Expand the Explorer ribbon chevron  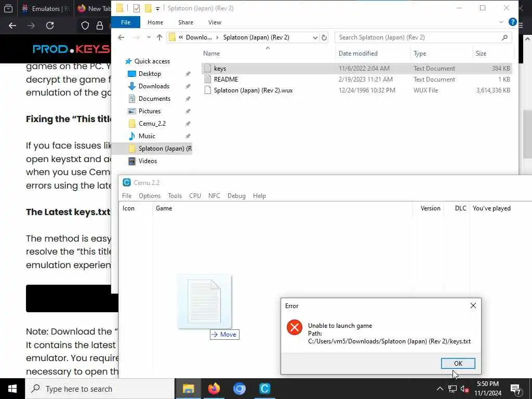point(501,22)
